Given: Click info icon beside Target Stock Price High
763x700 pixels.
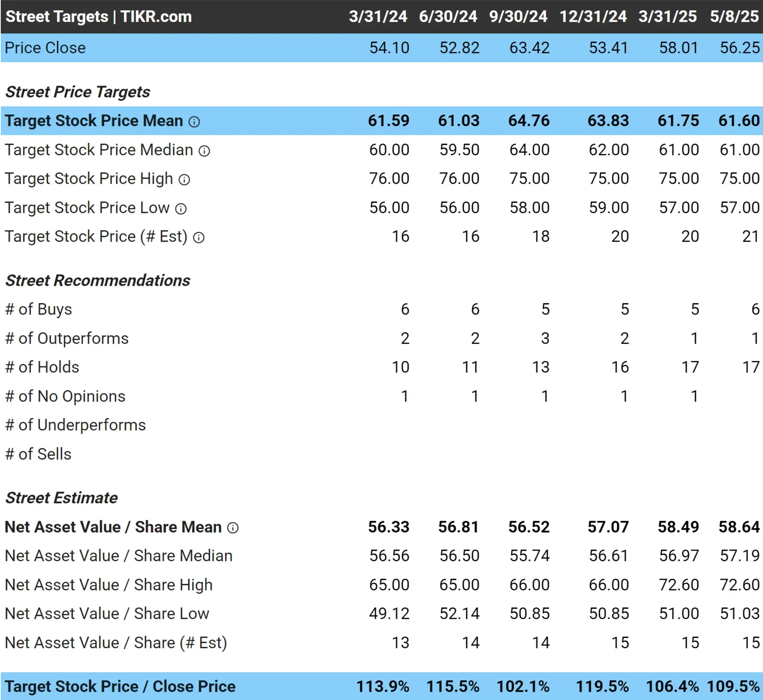Looking at the screenshot, I should click(x=184, y=180).
